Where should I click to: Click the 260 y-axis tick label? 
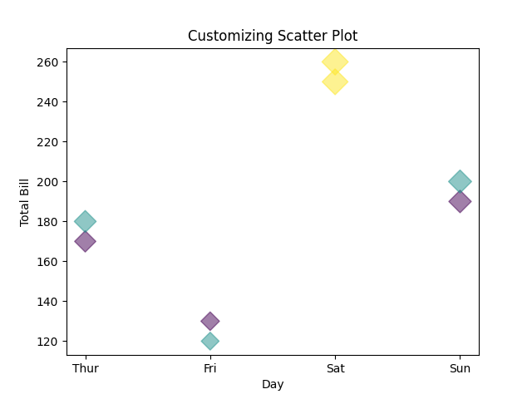48,62
